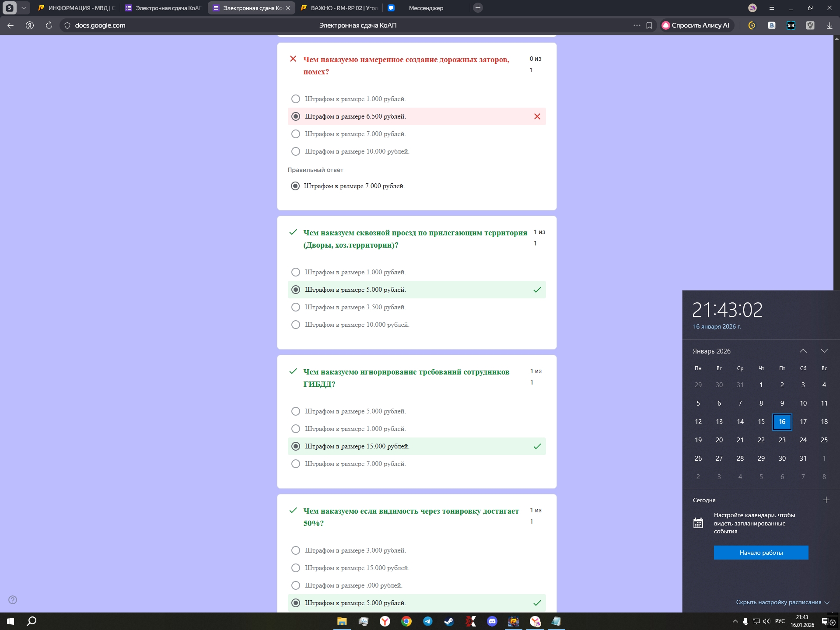Click the Telegram icon in taskbar

point(427,621)
